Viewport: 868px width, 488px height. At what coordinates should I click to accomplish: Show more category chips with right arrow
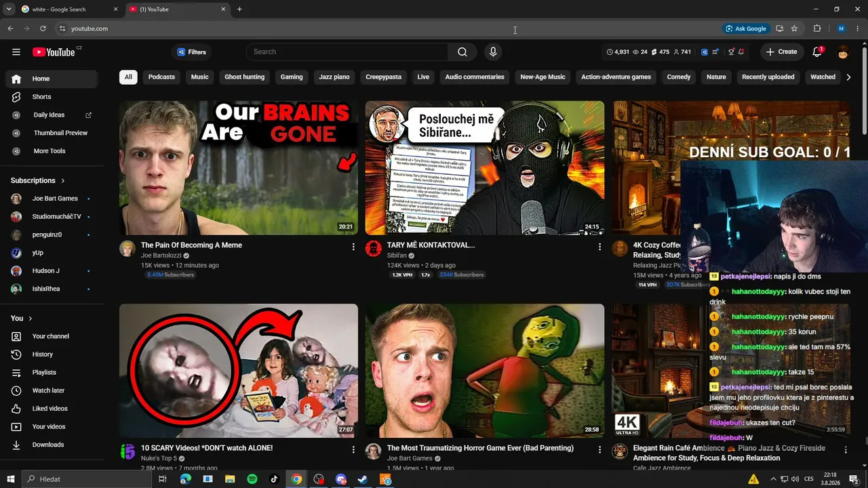[x=848, y=77]
